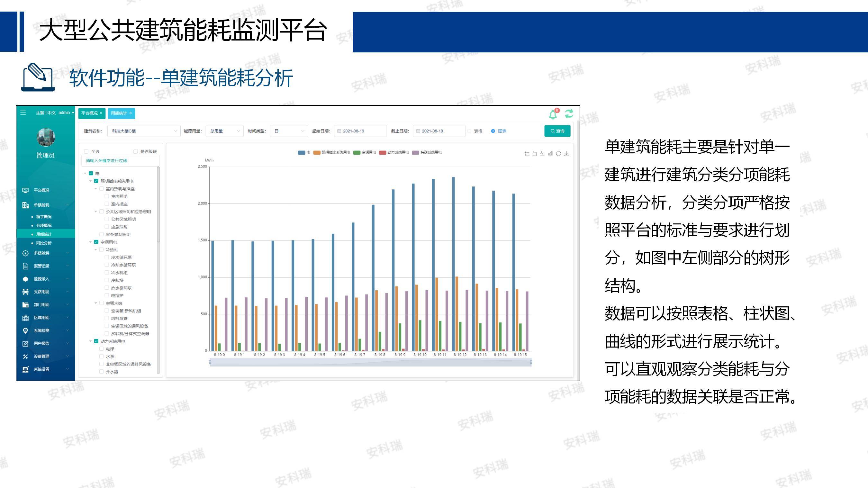This screenshot has width=868, height=488.
Task: Select the 表格 radio button
Action: [x=469, y=131]
